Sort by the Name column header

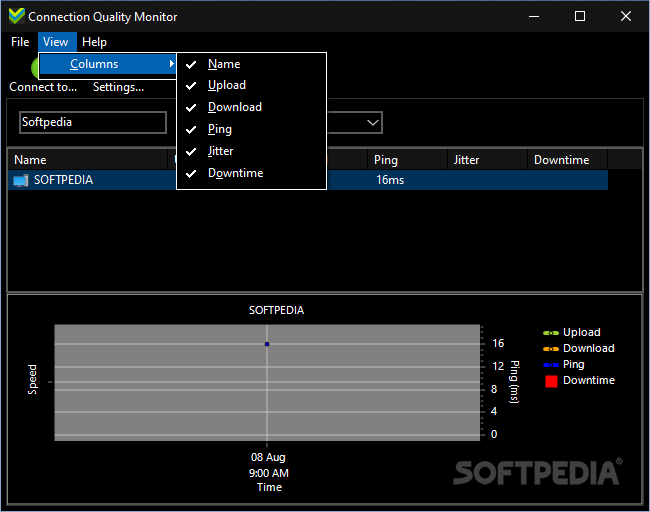[87, 160]
